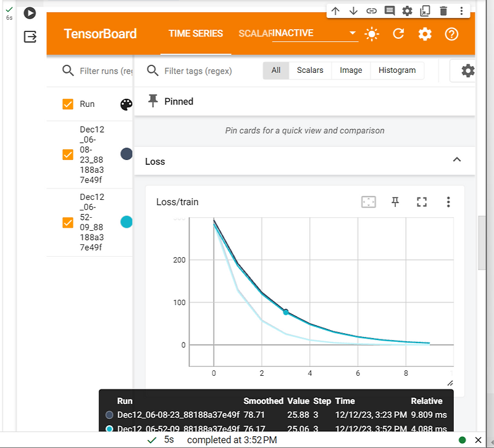Uncheck the Run master checkbox
Viewport: 494px width, 448px height.
tap(68, 104)
